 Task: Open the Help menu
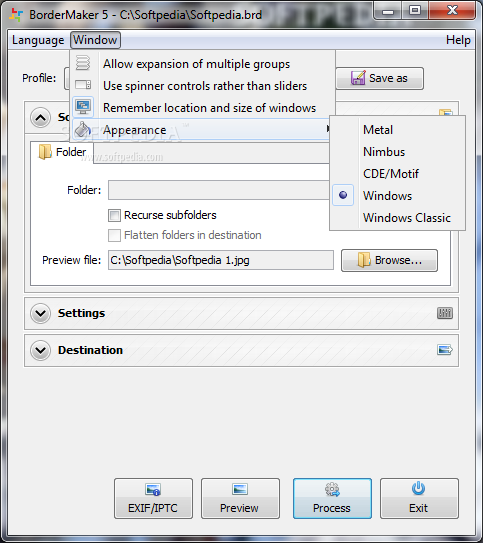[458, 40]
